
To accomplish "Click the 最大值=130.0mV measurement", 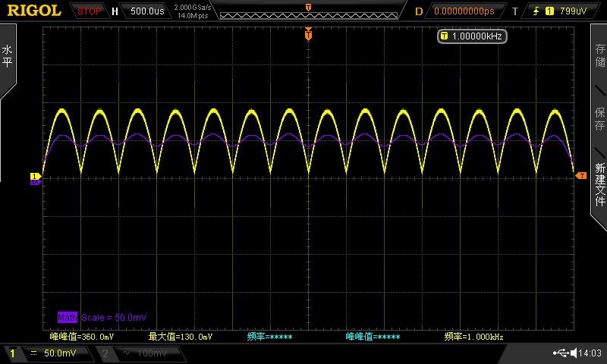I will (x=181, y=337).
